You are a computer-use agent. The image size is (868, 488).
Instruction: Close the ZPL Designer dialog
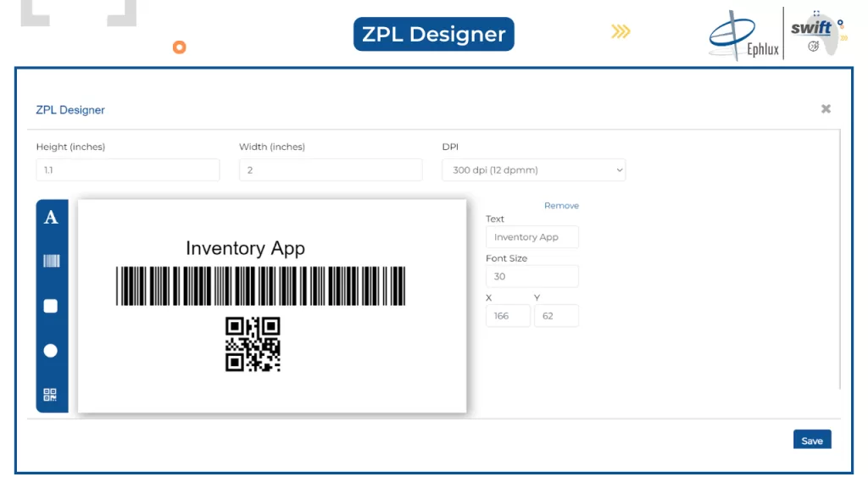tap(826, 109)
